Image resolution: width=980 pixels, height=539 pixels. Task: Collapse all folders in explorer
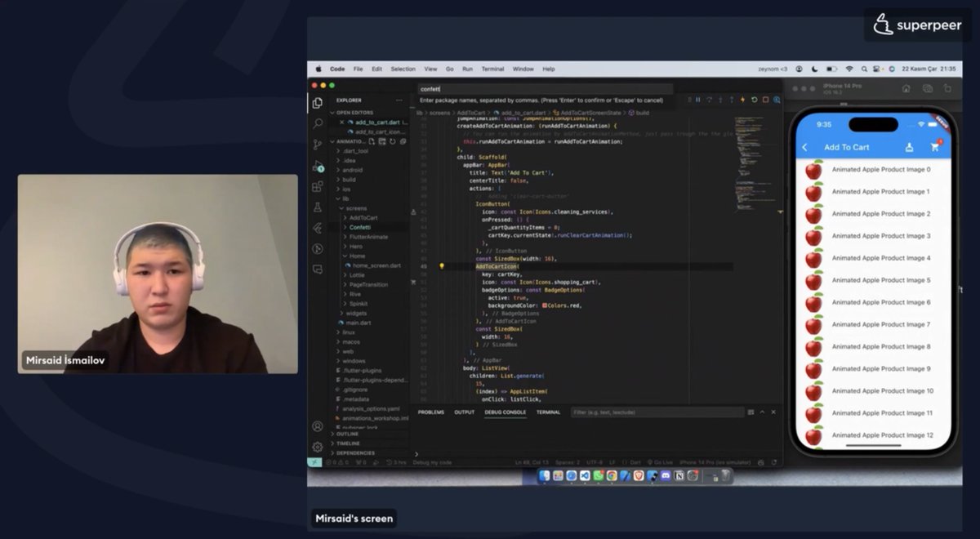[403, 141]
